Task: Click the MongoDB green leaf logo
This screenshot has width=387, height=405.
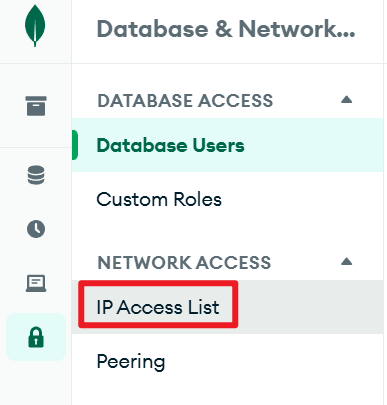Action: [35, 26]
